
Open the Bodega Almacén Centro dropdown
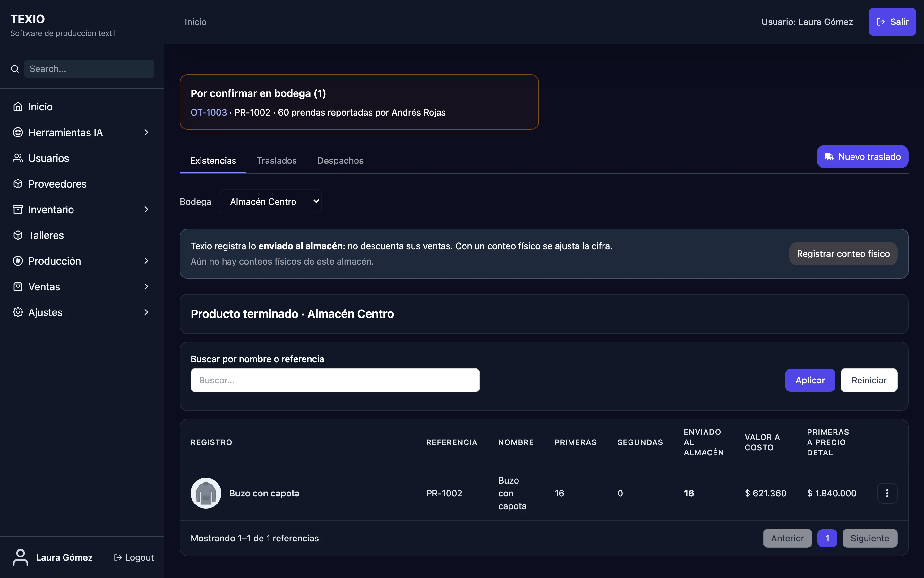point(270,201)
